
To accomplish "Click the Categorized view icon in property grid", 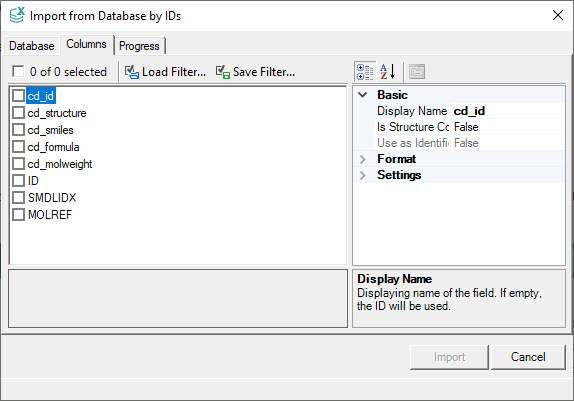I will point(365,71).
